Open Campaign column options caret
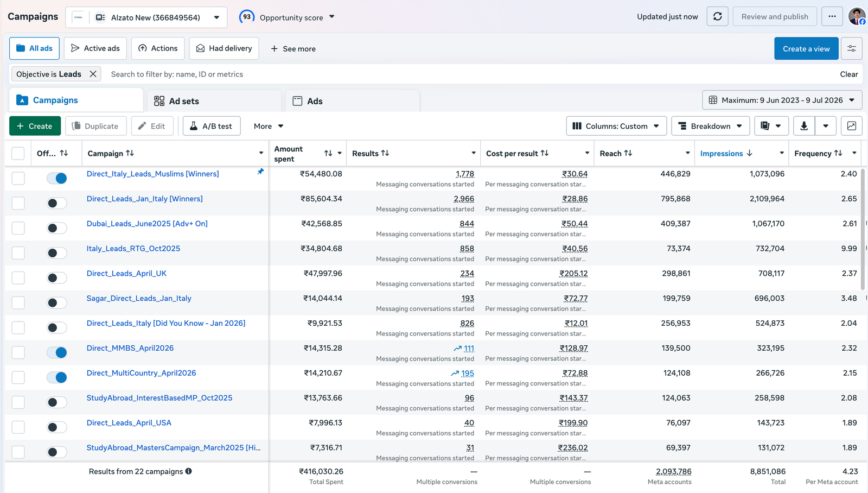The height and width of the screenshot is (493, 868). (261, 153)
